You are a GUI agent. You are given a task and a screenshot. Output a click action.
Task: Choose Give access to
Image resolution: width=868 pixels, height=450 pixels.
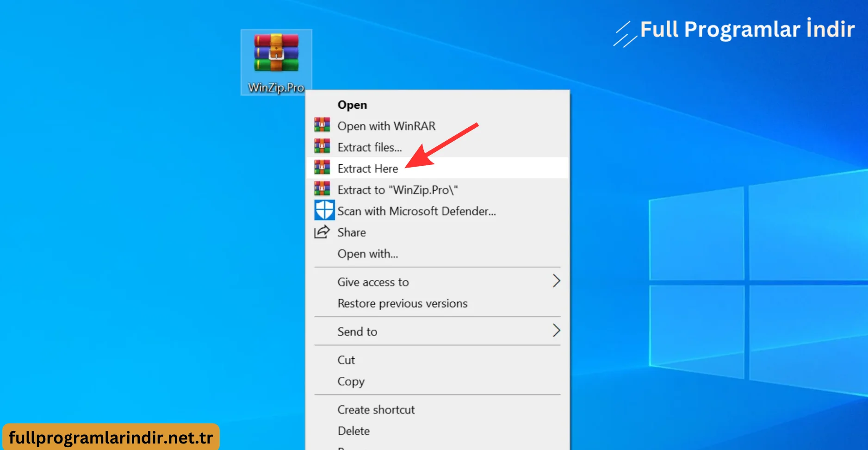coord(437,282)
